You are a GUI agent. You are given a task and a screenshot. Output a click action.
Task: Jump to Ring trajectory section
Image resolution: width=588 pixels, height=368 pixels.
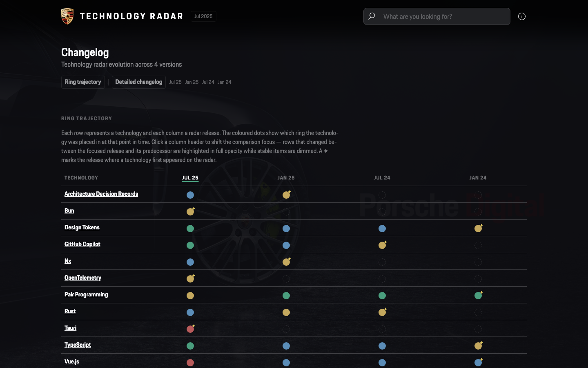coord(83,82)
